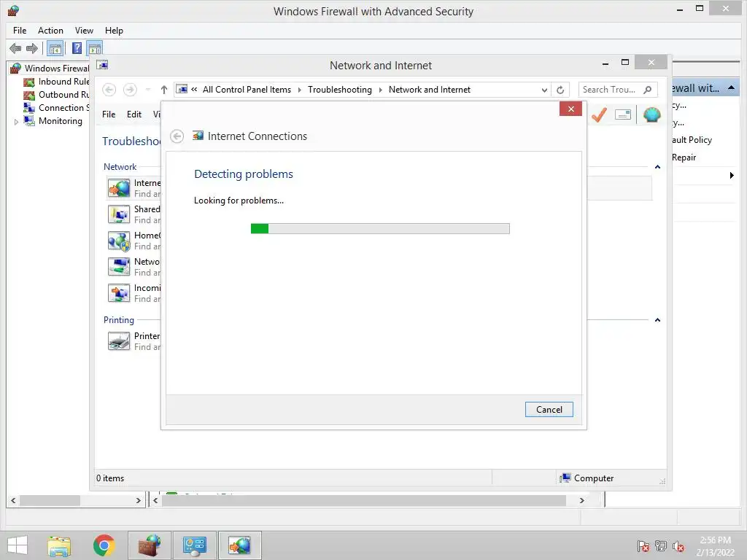747x560 pixels.
Task: Click the search magnifier icon
Action: point(648,90)
